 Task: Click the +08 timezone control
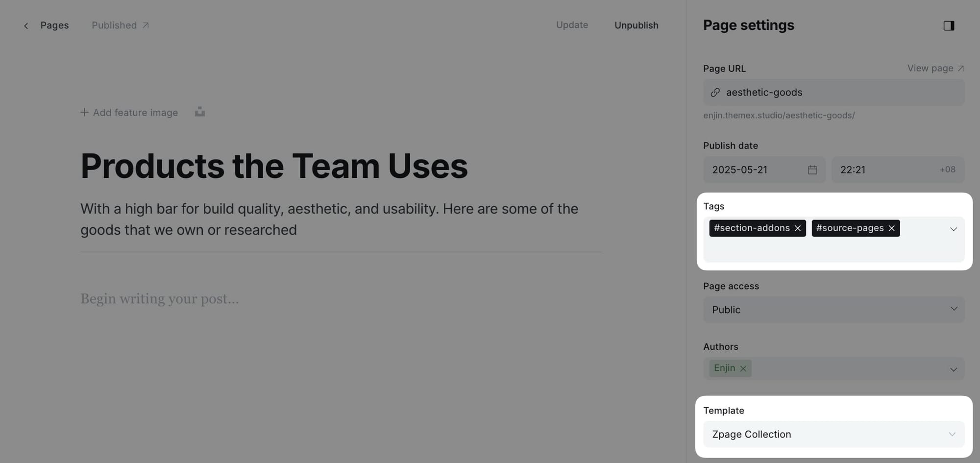click(947, 170)
